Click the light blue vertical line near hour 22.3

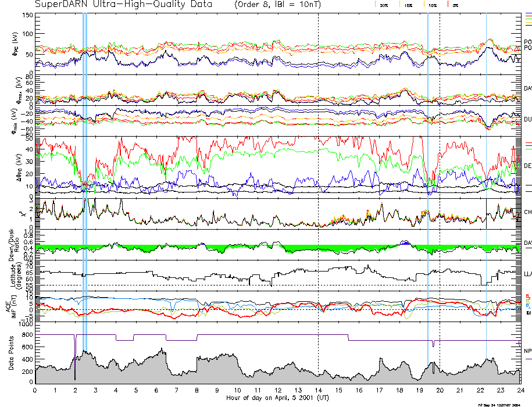[486, 174]
